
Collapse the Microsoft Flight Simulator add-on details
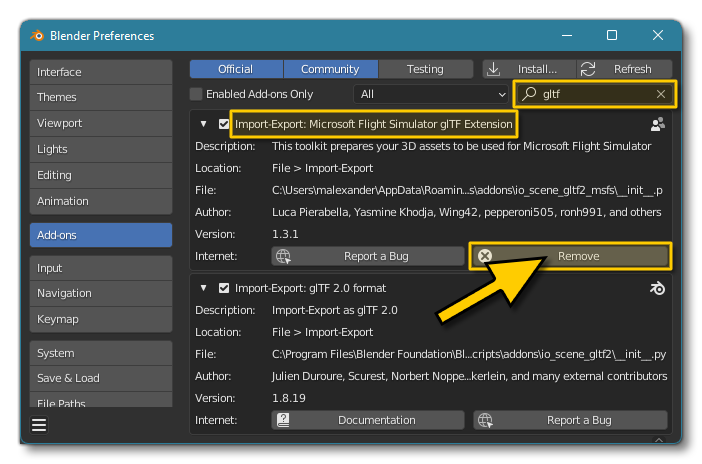[x=203, y=124]
